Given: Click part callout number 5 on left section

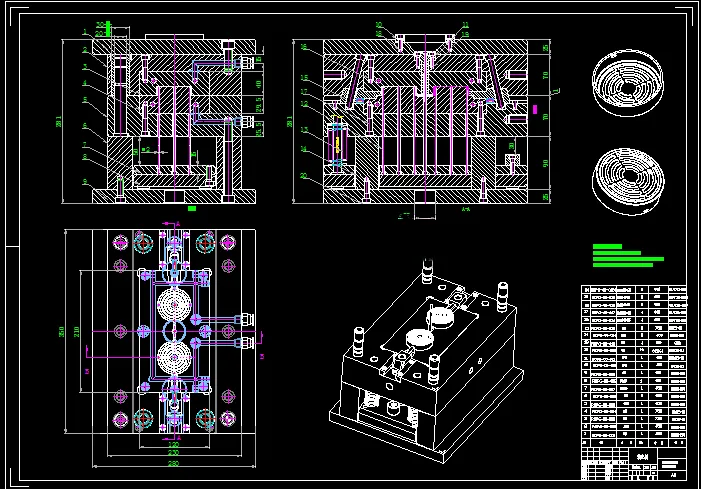Looking at the screenshot, I should (84, 100).
